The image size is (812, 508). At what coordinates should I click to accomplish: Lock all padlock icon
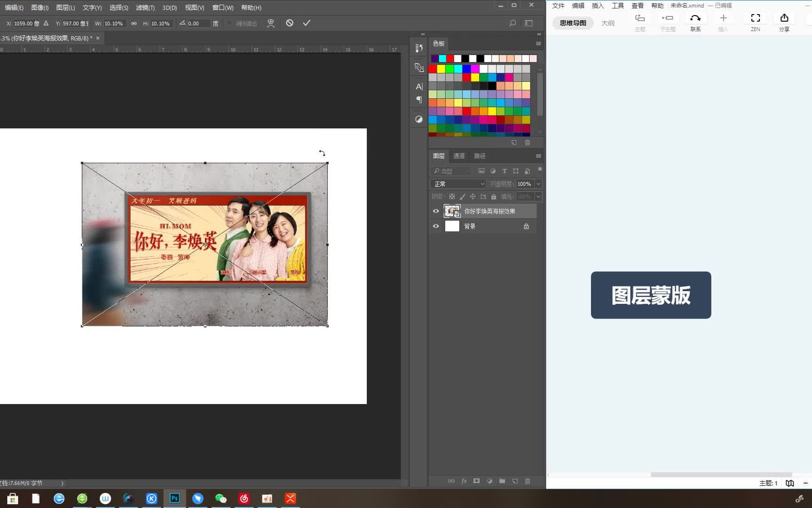click(x=493, y=197)
